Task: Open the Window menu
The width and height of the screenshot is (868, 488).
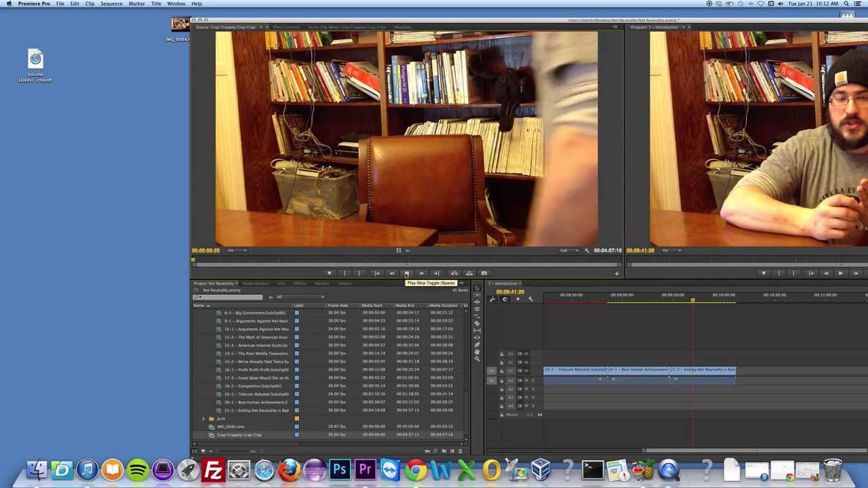Action: [176, 3]
